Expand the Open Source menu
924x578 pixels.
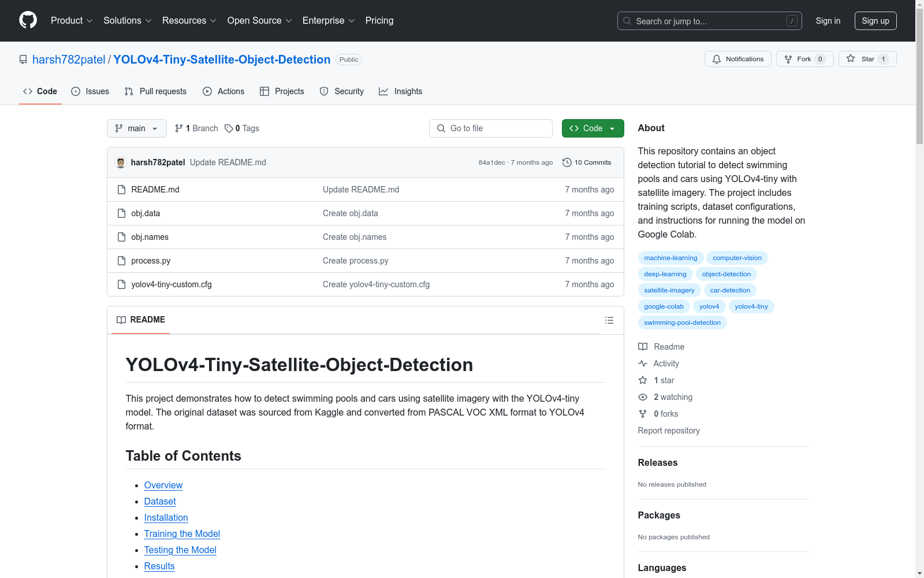(260, 21)
